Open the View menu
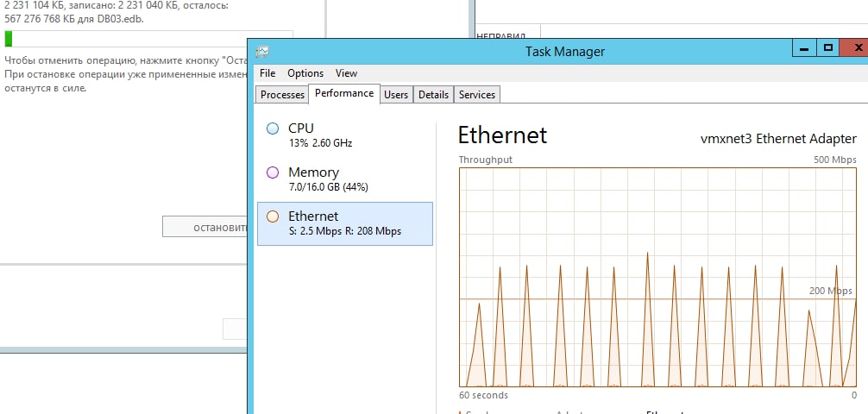This screenshot has height=414, width=868. tap(346, 73)
